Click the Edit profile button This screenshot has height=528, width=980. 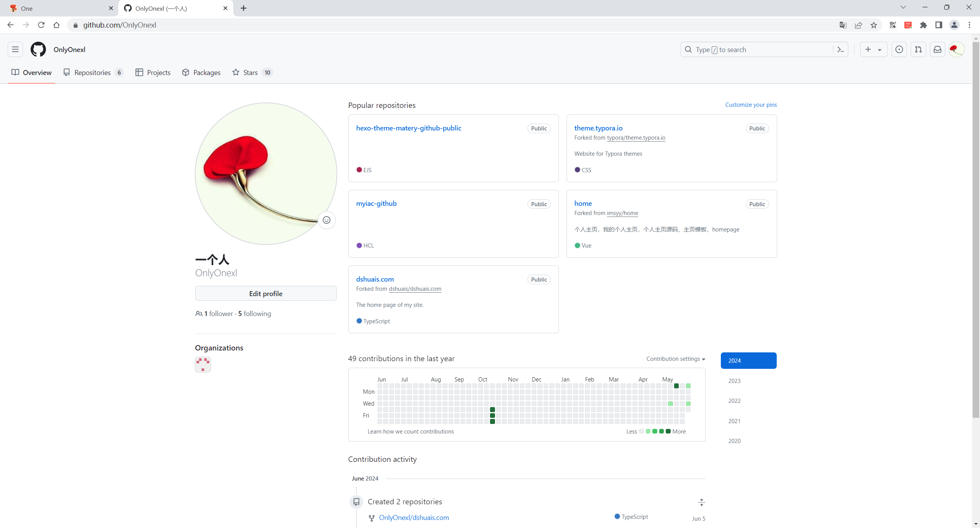click(x=266, y=293)
